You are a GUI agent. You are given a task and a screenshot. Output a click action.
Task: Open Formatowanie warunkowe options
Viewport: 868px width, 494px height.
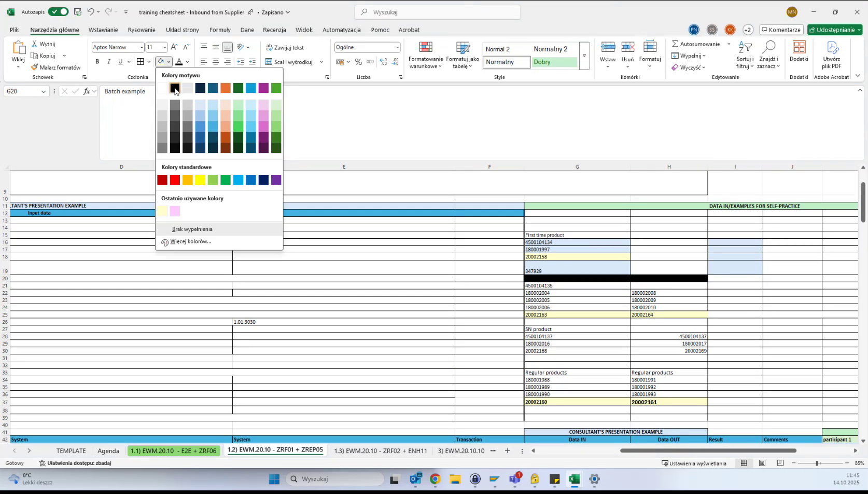click(425, 56)
